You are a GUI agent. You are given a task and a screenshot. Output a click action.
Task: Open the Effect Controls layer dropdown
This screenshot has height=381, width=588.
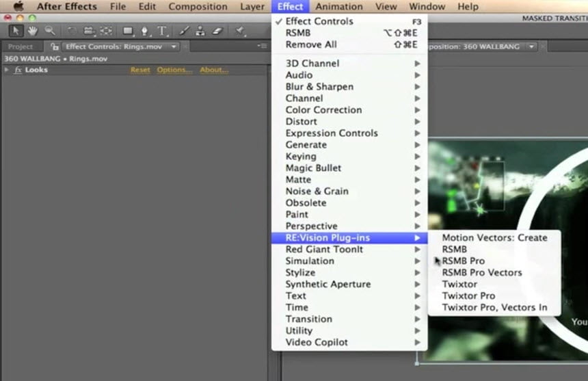[174, 47]
